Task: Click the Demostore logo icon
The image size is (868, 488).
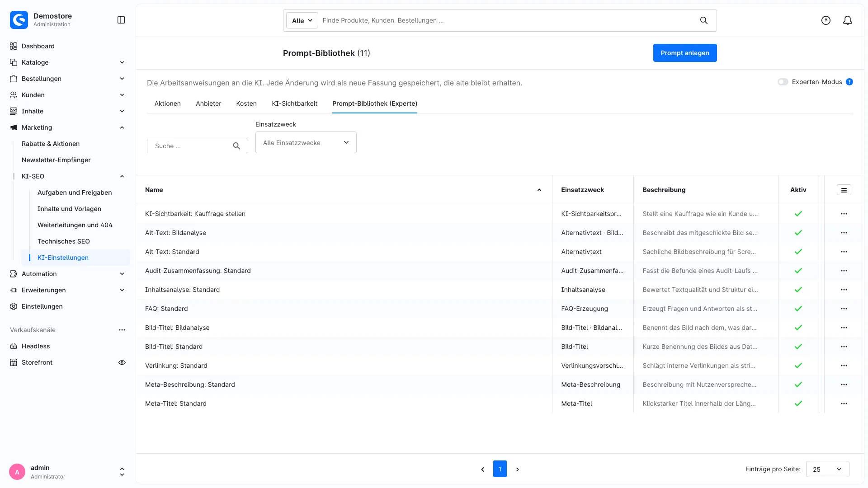Action: point(19,20)
